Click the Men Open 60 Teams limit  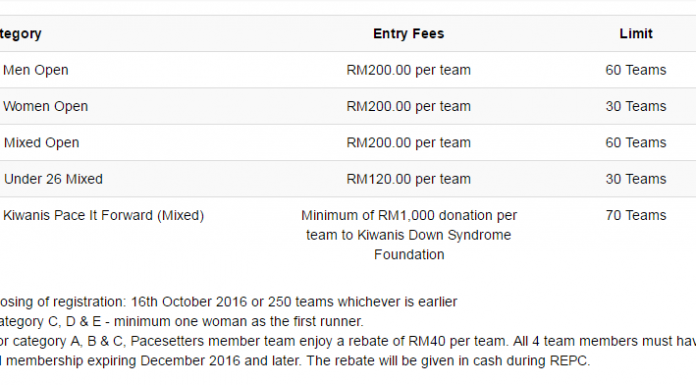click(636, 70)
